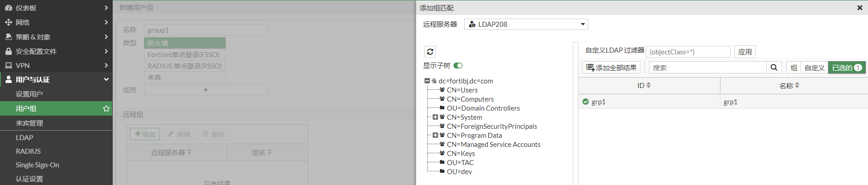This screenshot has width=868, height=185.
Task: Switch to the 自定义 filter
Action: [814, 68]
